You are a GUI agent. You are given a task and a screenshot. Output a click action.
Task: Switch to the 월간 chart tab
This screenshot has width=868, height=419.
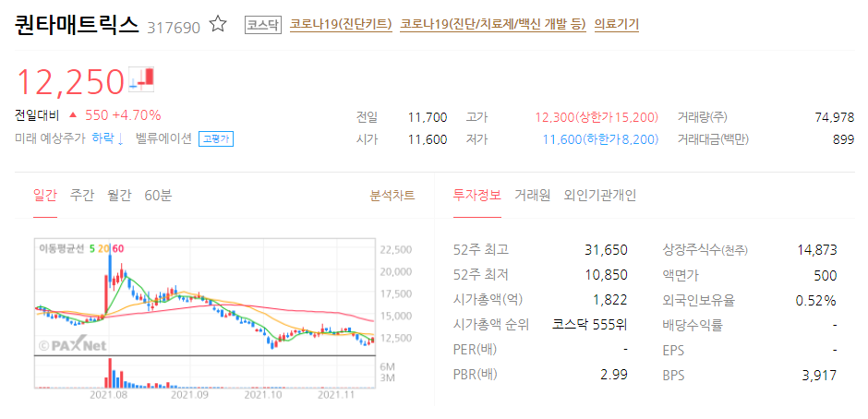pos(119,196)
